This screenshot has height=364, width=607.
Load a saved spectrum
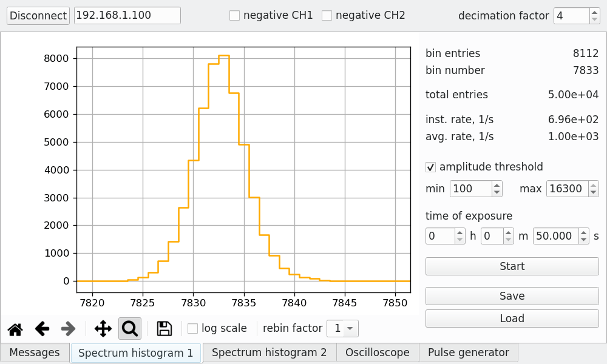(x=512, y=318)
